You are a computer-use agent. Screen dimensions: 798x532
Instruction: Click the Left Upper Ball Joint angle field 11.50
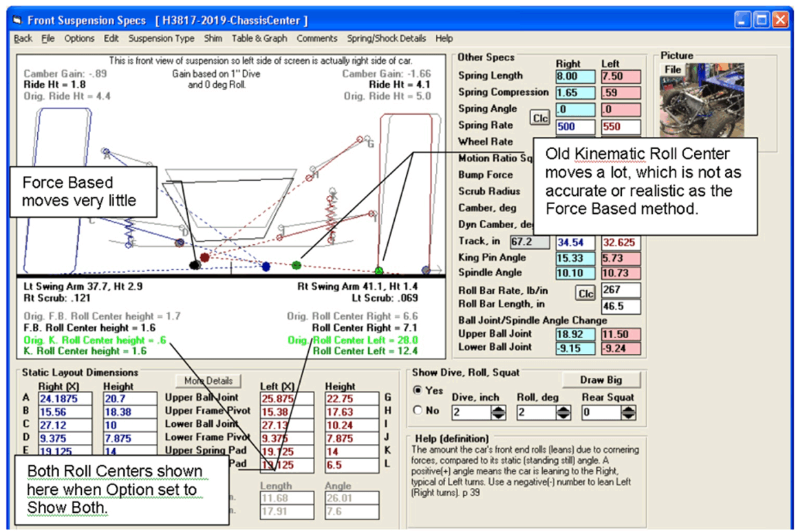point(621,334)
